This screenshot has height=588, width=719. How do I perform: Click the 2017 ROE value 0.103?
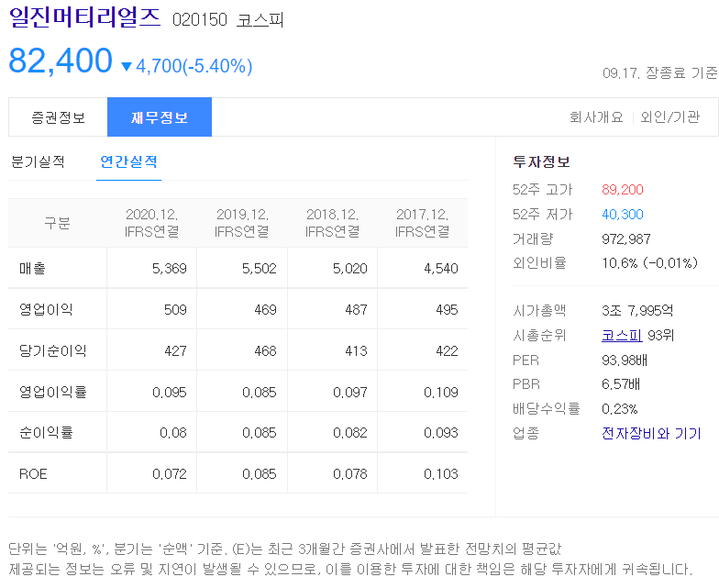(440, 473)
